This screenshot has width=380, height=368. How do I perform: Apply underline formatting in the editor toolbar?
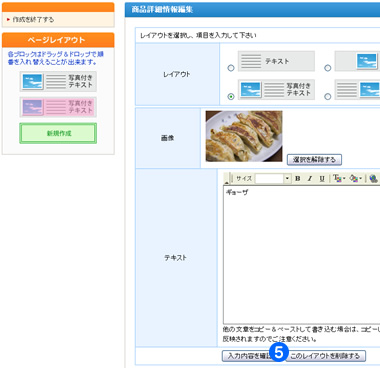pos(322,179)
